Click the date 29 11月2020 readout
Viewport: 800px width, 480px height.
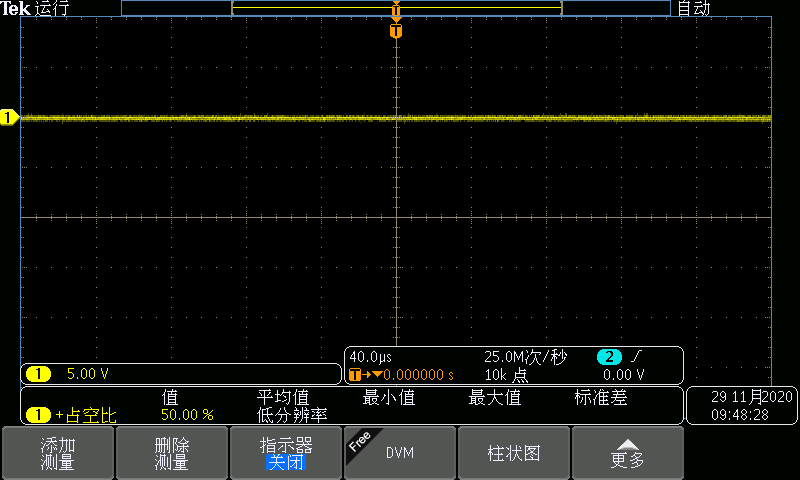point(752,397)
